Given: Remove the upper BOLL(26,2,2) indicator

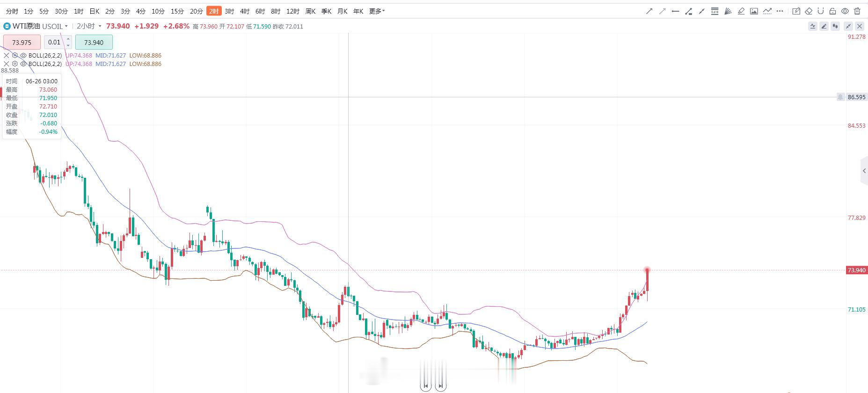Looking at the screenshot, I should [7, 55].
